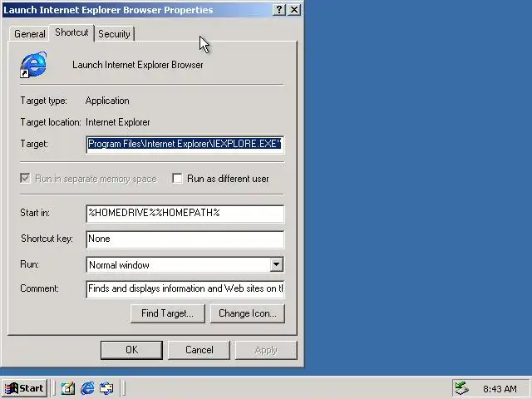Click the help question mark button

click(279, 9)
